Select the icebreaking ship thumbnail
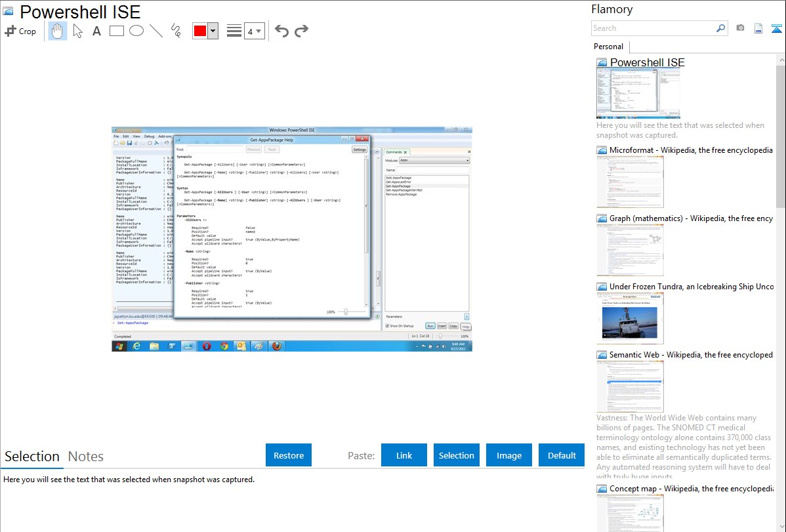 coord(630,318)
